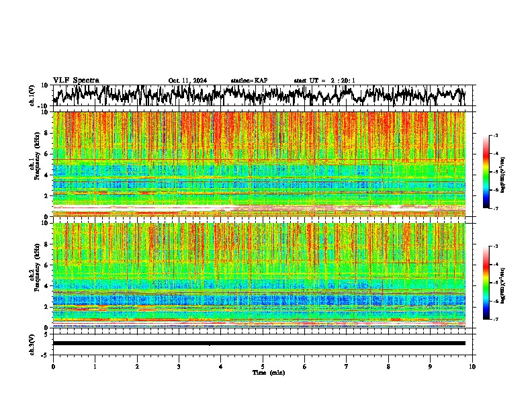Click the -7 label on ch.1 color scale

495,208
